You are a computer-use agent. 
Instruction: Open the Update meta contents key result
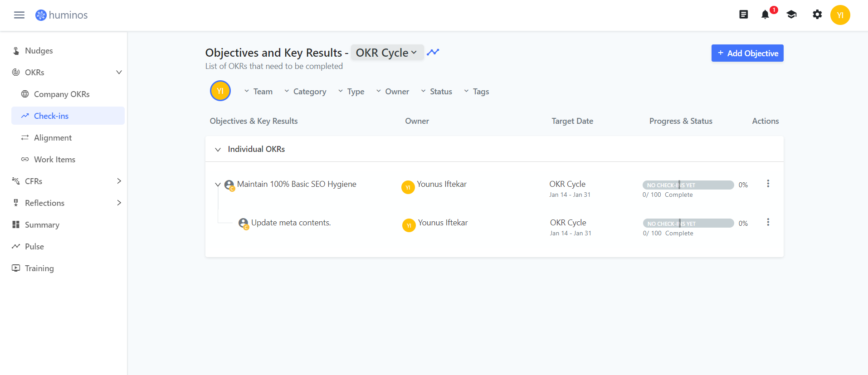tap(291, 223)
